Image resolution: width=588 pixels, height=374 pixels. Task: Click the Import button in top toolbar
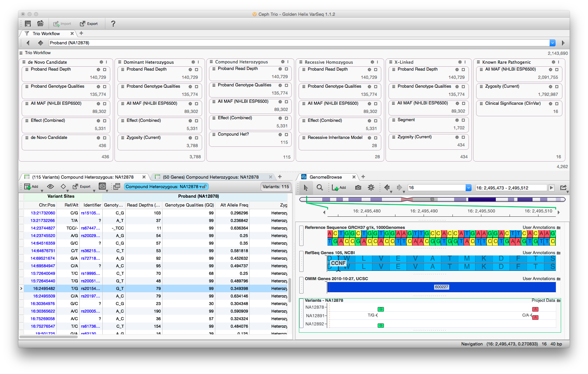(62, 24)
